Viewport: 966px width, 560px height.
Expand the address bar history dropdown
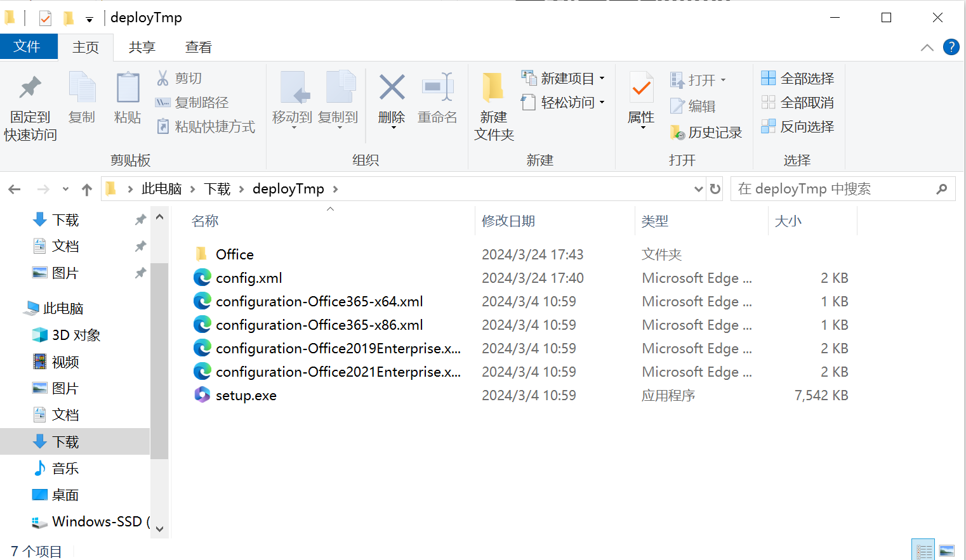coord(698,189)
